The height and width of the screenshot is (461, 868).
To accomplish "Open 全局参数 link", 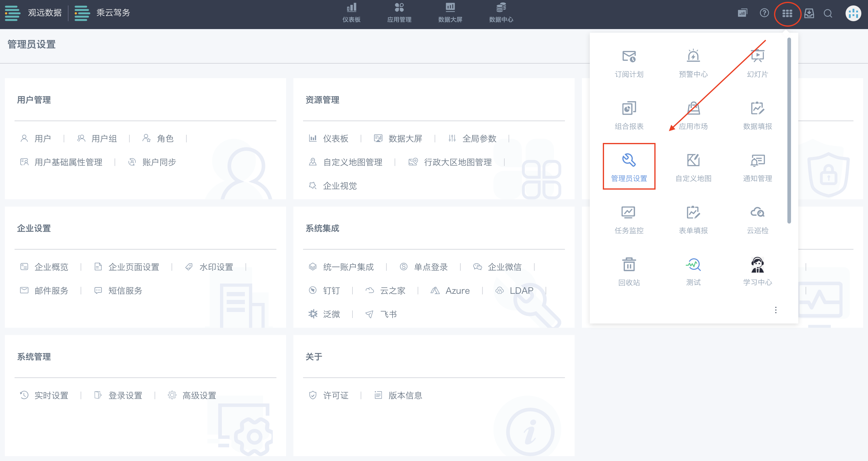I will point(472,138).
